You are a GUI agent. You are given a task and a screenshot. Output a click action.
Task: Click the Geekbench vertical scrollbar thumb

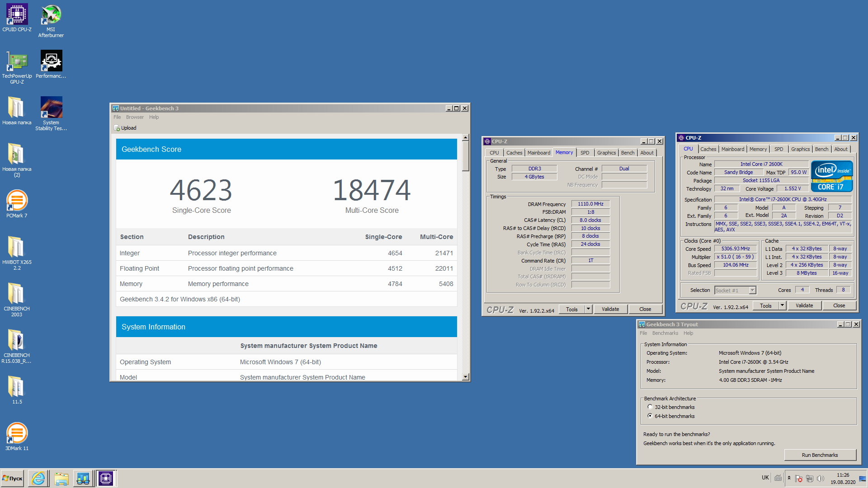tap(466, 156)
